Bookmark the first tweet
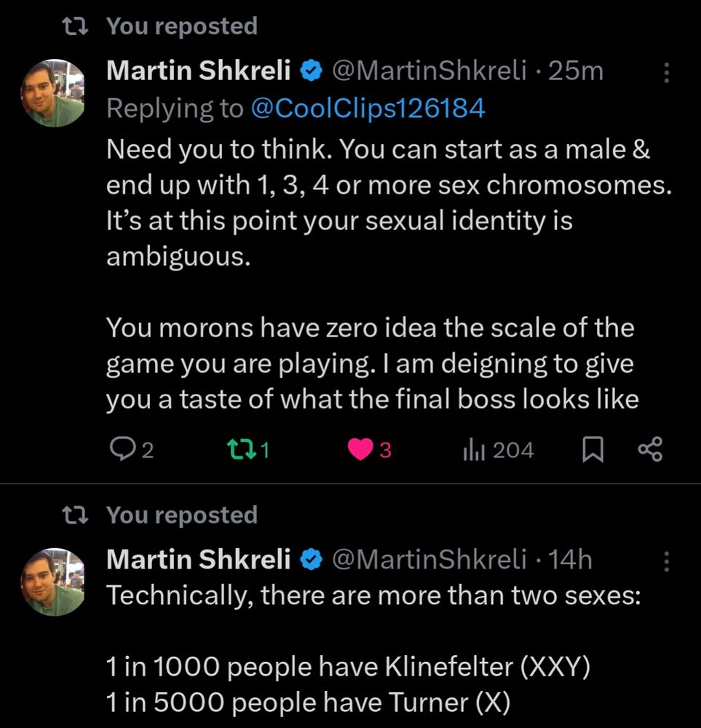The width and height of the screenshot is (701, 728). [593, 451]
